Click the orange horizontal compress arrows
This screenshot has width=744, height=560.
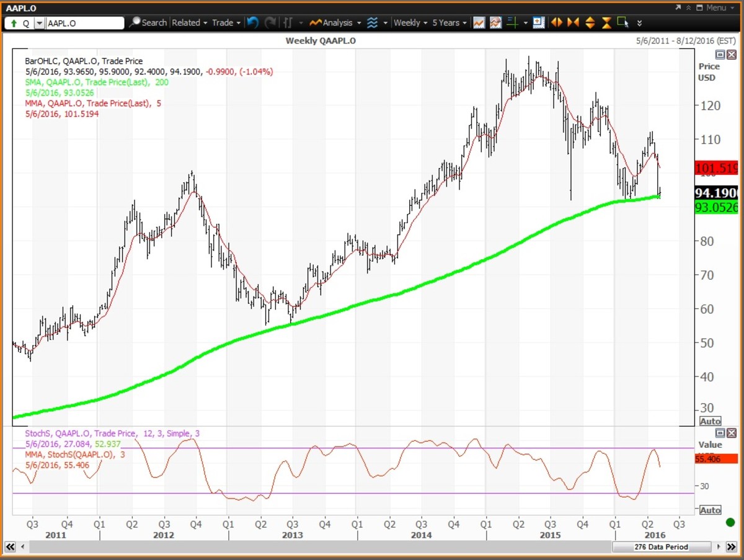573,22
